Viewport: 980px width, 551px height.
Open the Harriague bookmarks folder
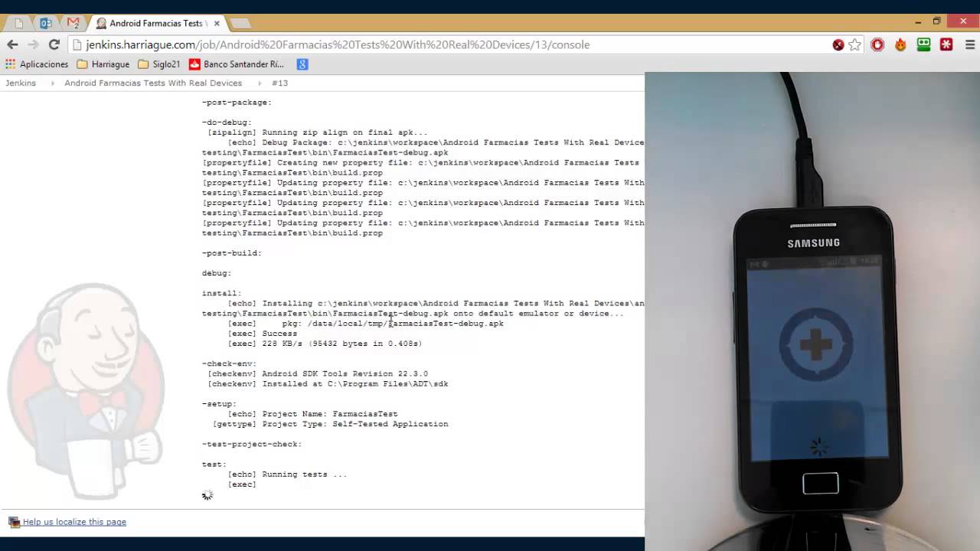[103, 64]
